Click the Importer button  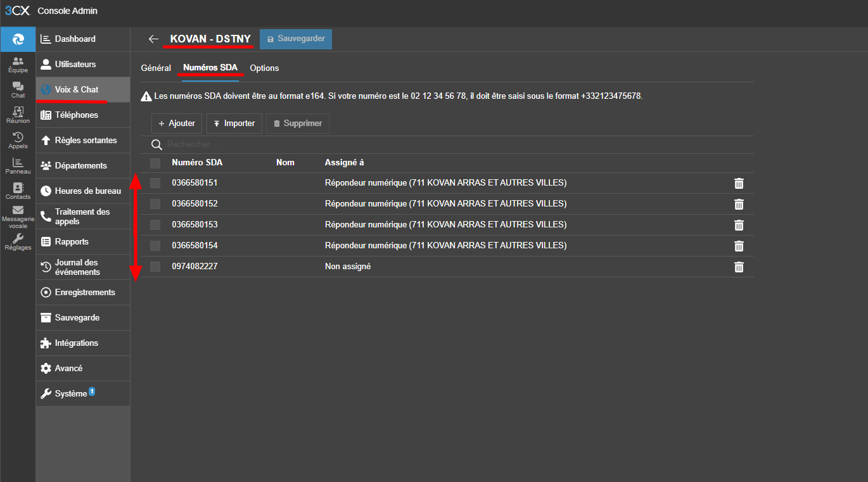234,124
